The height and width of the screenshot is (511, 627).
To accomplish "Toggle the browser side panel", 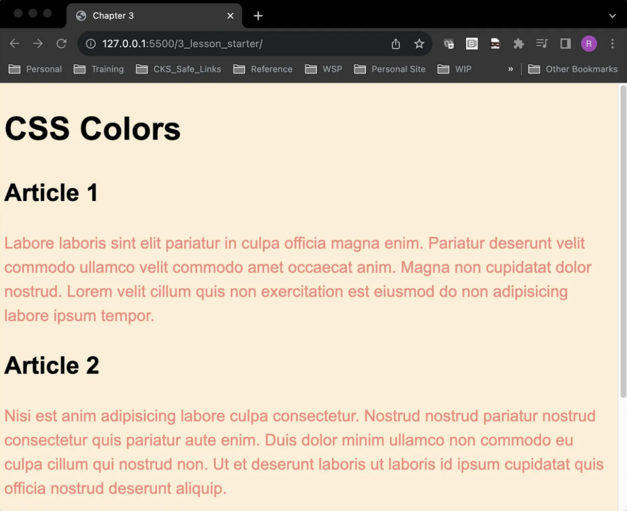I will point(565,44).
